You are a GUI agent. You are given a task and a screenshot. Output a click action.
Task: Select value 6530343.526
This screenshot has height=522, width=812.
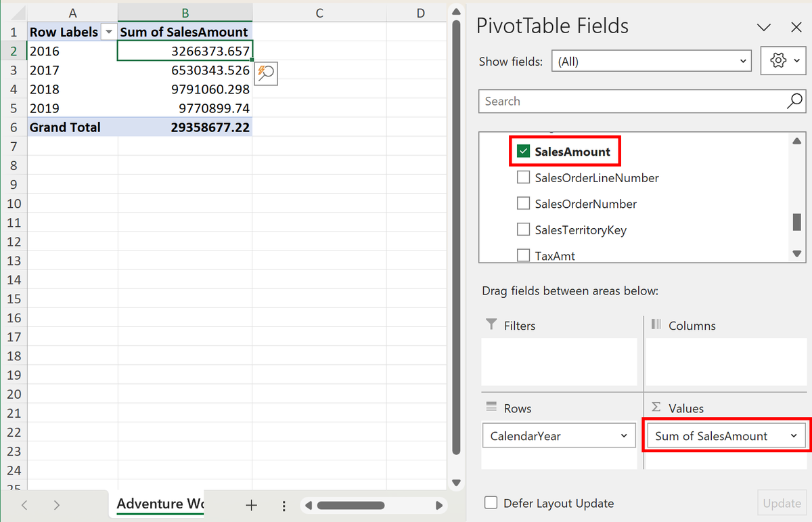click(185, 70)
